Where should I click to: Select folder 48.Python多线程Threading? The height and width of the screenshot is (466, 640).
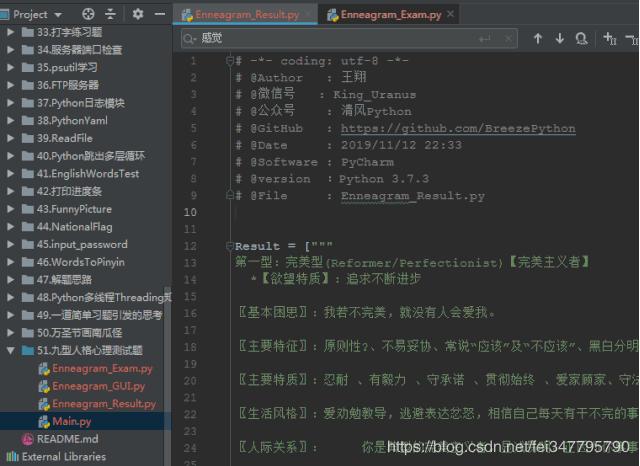[104, 297]
